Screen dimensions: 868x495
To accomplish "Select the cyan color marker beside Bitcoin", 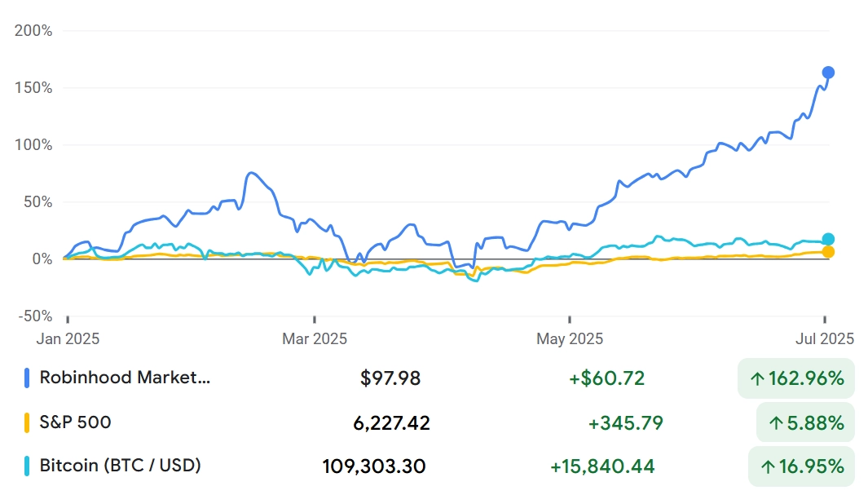I will [x=27, y=466].
